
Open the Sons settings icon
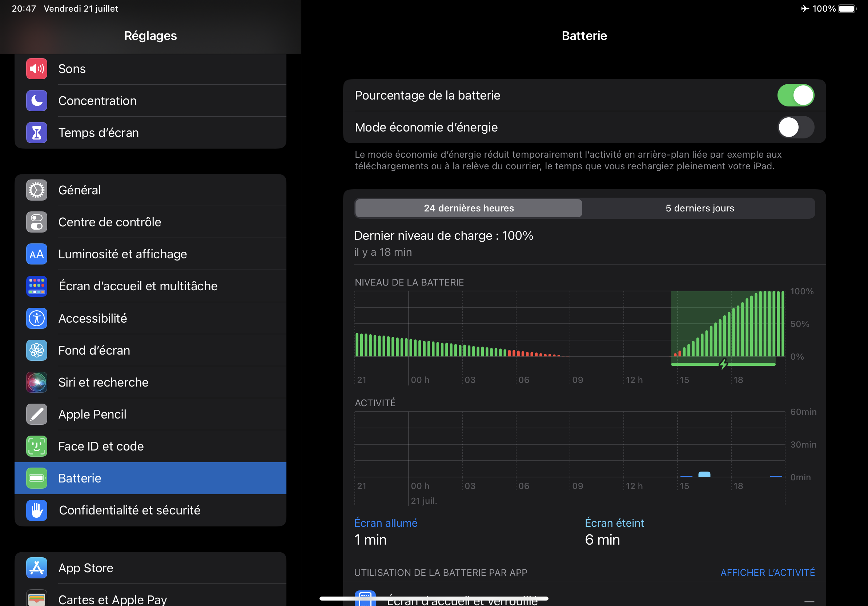(x=37, y=69)
